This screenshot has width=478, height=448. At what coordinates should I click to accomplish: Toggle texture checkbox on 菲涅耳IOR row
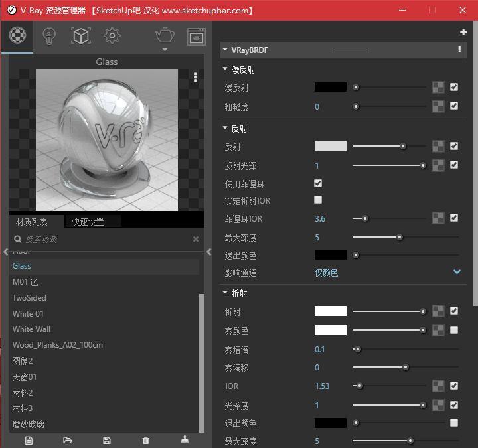[x=454, y=218]
